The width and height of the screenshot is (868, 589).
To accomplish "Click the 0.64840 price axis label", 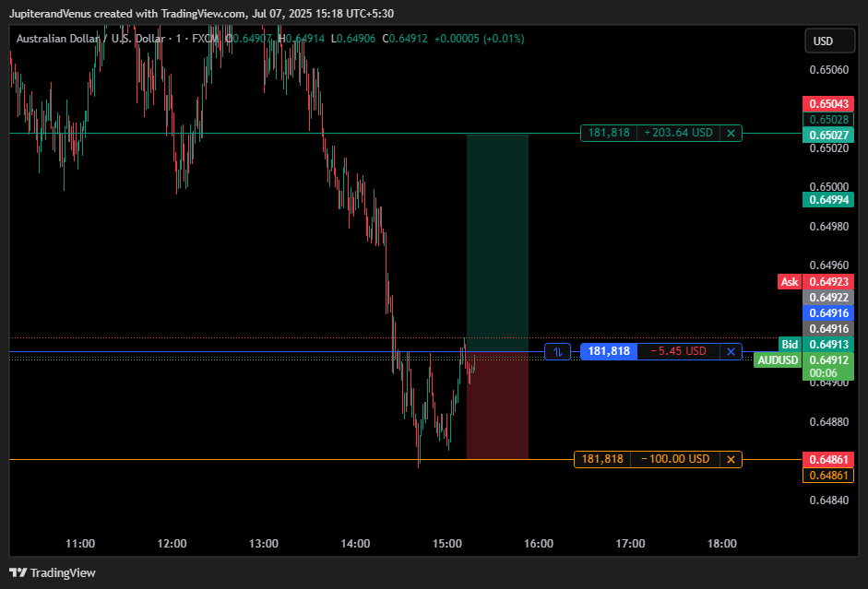I will pyautogui.click(x=828, y=501).
